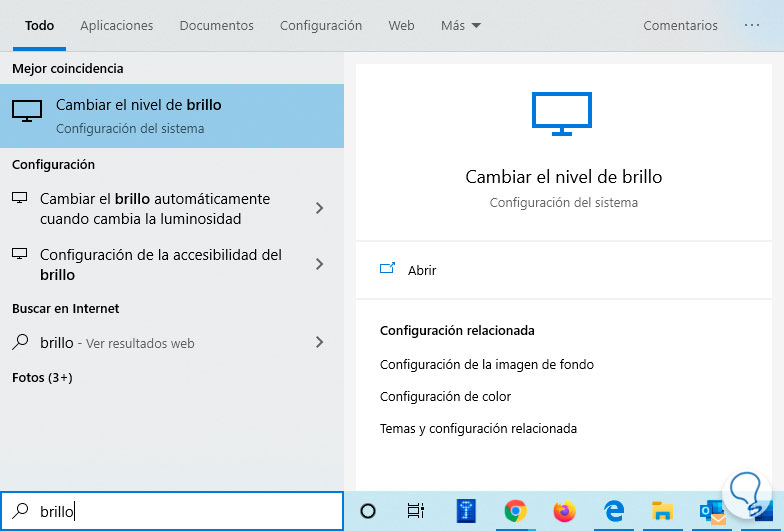Launch Google Chrome from the taskbar
Image resolution: width=784 pixels, height=531 pixels.
click(515, 511)
